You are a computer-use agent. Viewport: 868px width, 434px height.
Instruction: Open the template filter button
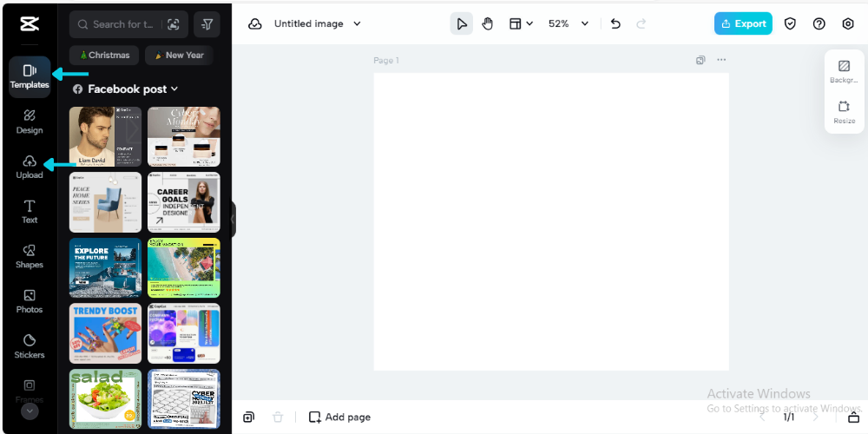pyautogui.click(x=207, y=24)
